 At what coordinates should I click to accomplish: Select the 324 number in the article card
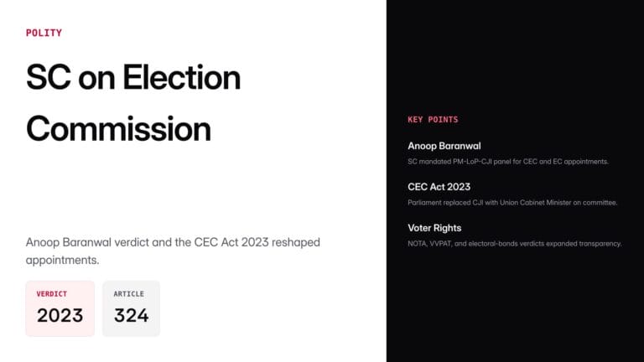(x=131, y=315)
